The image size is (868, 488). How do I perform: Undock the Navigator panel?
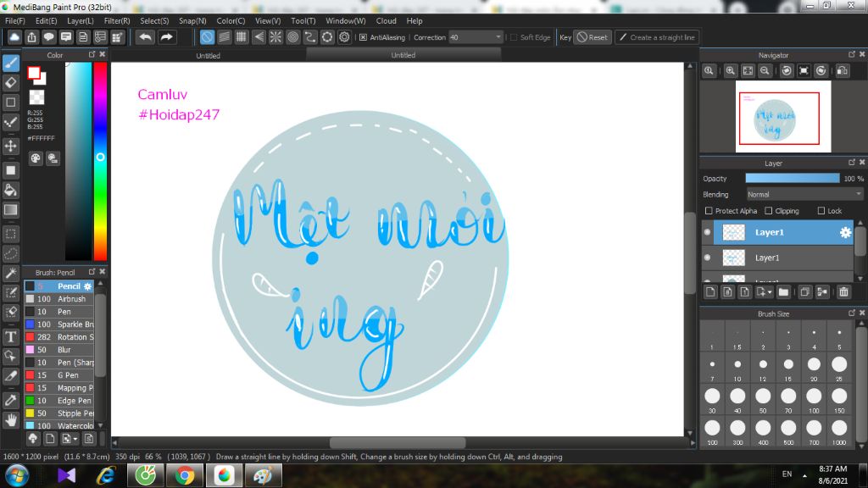(851, 54)
